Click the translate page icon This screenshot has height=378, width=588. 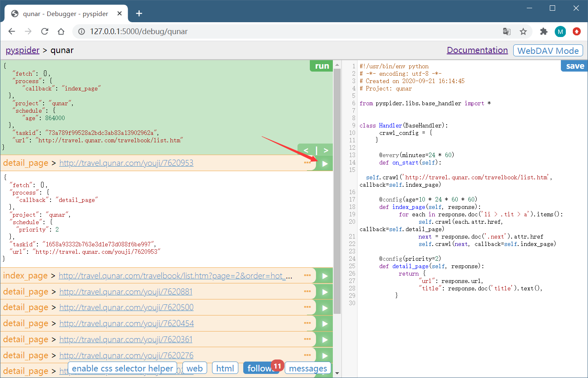click(507, 32)
